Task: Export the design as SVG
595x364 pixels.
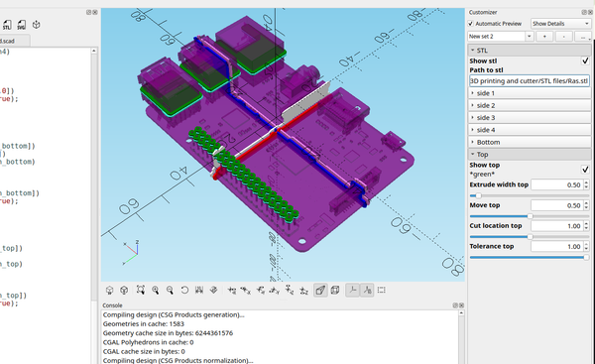Action: tap(21, 25)
